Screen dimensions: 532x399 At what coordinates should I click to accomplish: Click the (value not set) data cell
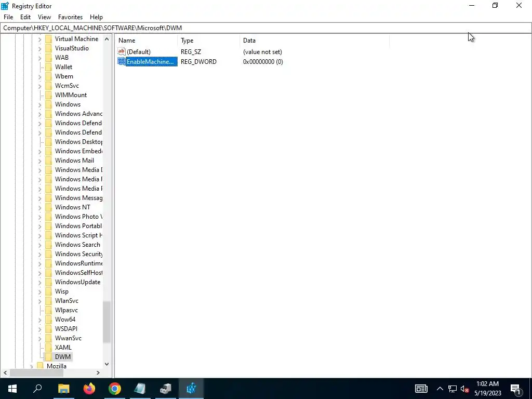pos(262,52)
